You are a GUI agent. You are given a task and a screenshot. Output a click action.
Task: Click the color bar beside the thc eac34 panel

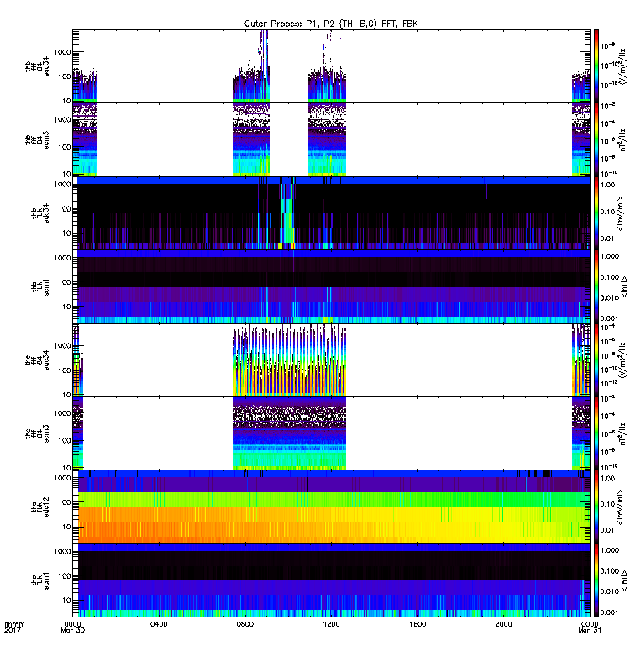[x=596, y=360]
